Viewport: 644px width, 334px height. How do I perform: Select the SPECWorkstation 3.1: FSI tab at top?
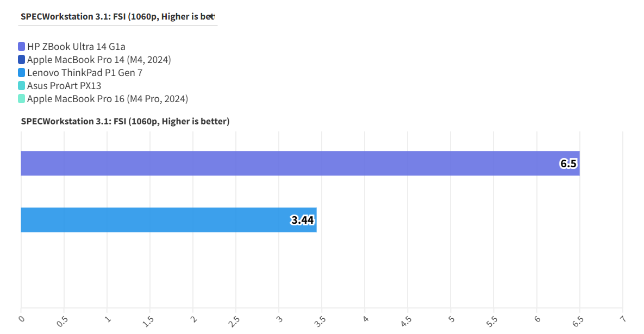tap(118, 16)
